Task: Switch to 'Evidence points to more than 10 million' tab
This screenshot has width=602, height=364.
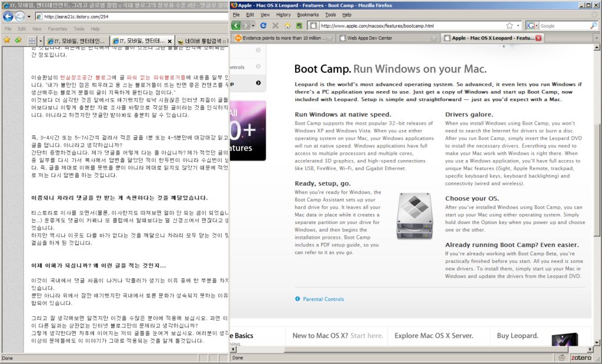Action: click(x=283, y=38)
